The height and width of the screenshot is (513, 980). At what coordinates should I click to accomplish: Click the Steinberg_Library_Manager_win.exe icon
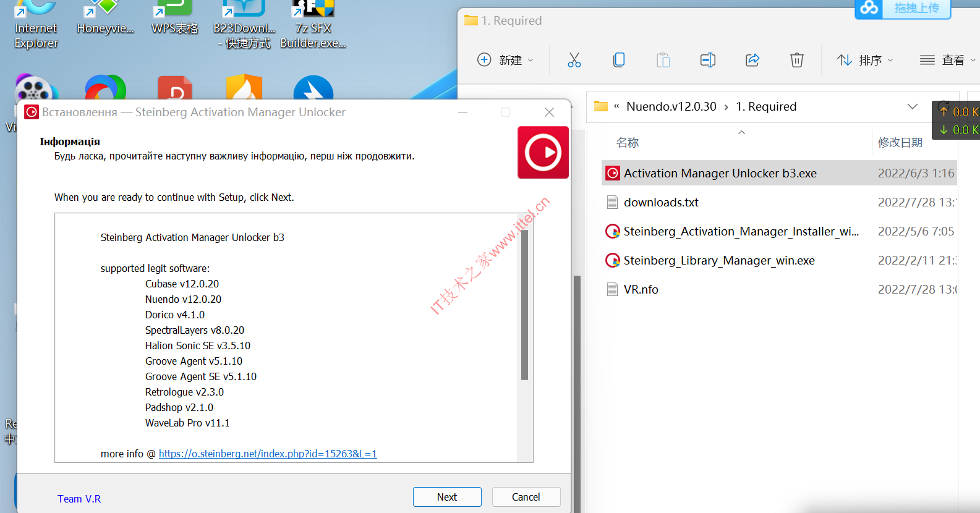click(613, 260)
